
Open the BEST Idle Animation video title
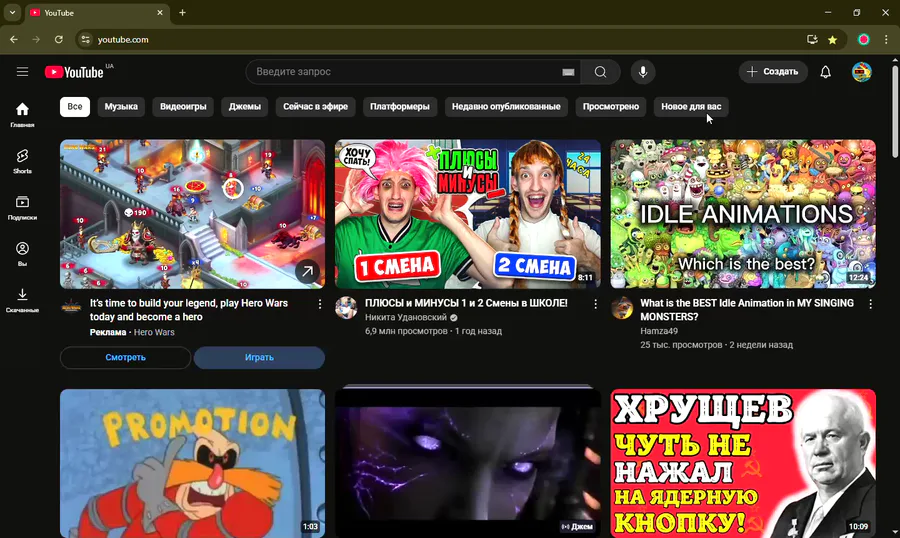[747, 309]
